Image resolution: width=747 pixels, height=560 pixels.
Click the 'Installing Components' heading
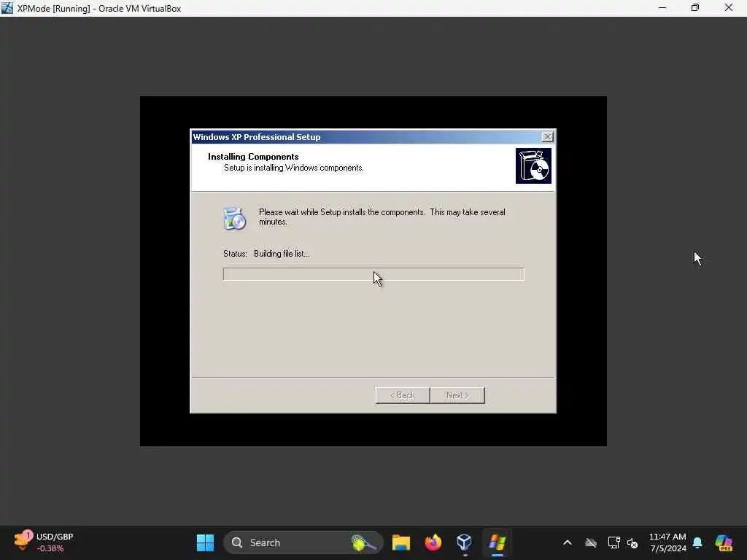click(x=253, y=157)
